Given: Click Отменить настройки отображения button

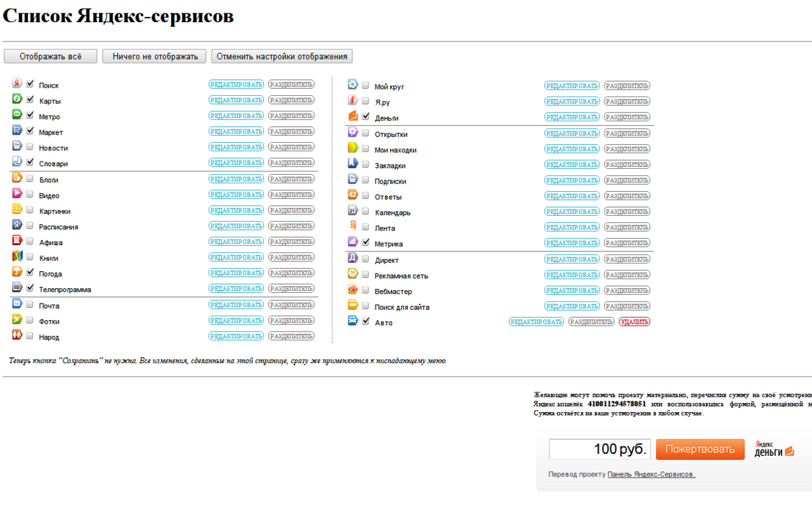Looking at the screenshot, I should coord(282,57).
